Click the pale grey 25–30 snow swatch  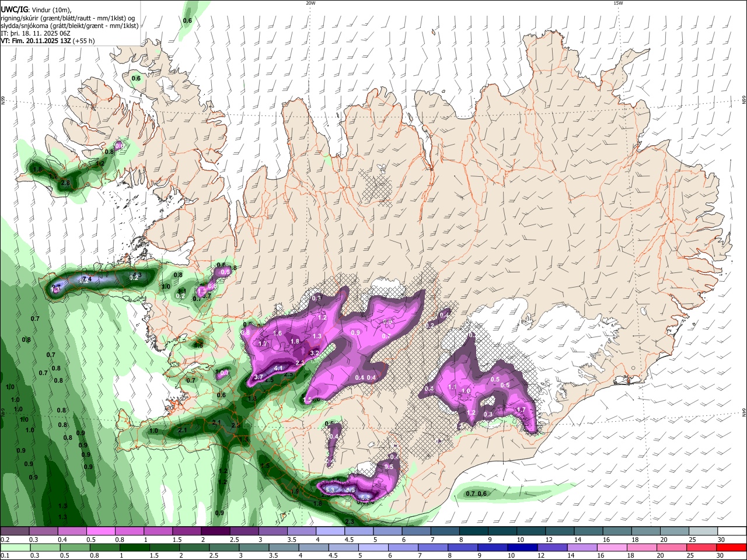(x=703, y=531)
